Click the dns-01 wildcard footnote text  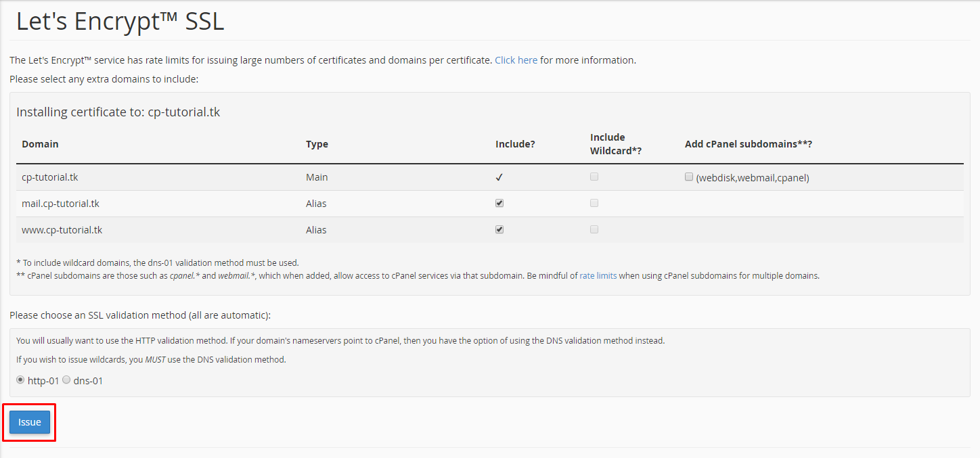click(x=158, y=262)
